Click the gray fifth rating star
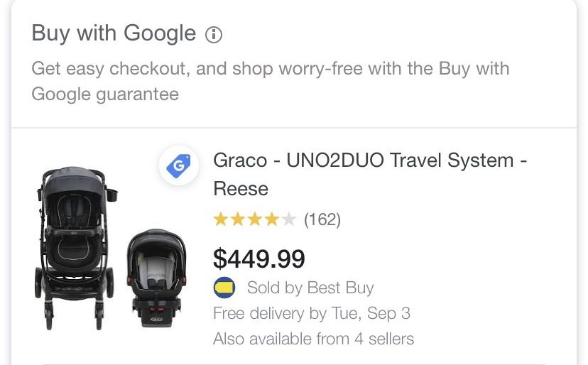 [x=288, y=220]
